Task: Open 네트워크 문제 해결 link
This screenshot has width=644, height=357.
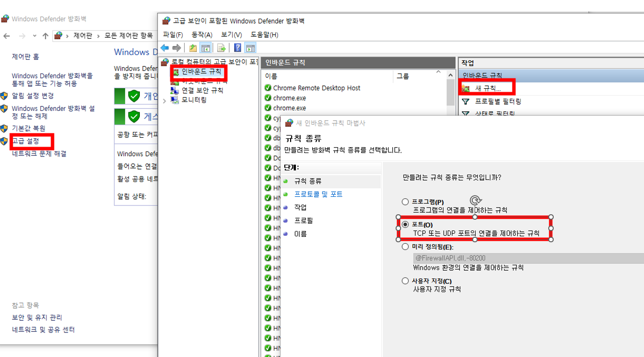Action: click(39, 153)
